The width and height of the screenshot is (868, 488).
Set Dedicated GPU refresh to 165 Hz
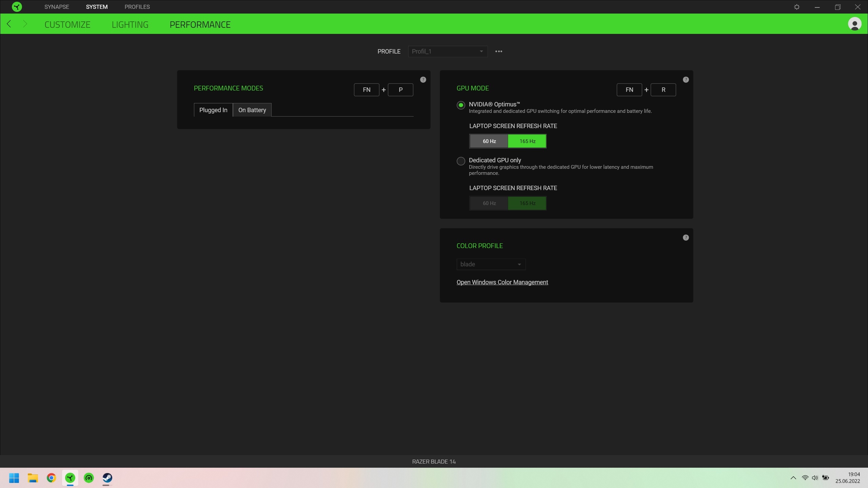click(527, 203)
